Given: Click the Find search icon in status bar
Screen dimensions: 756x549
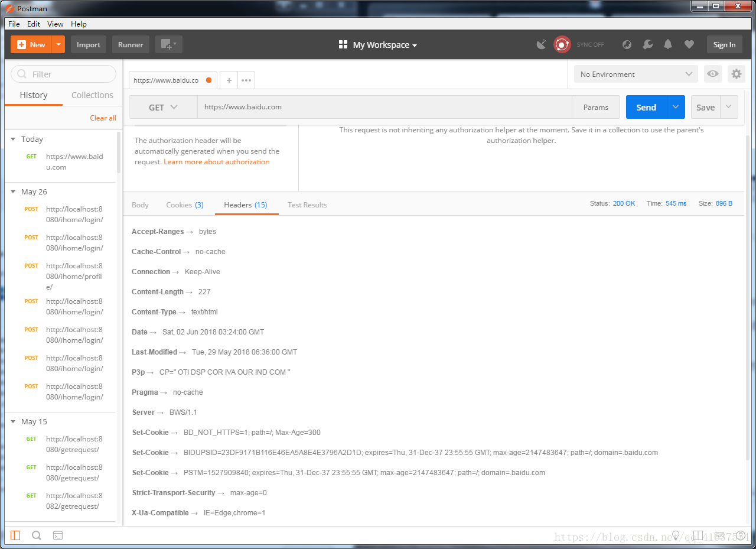Looking at the screenshot, I should click(37, 535).
